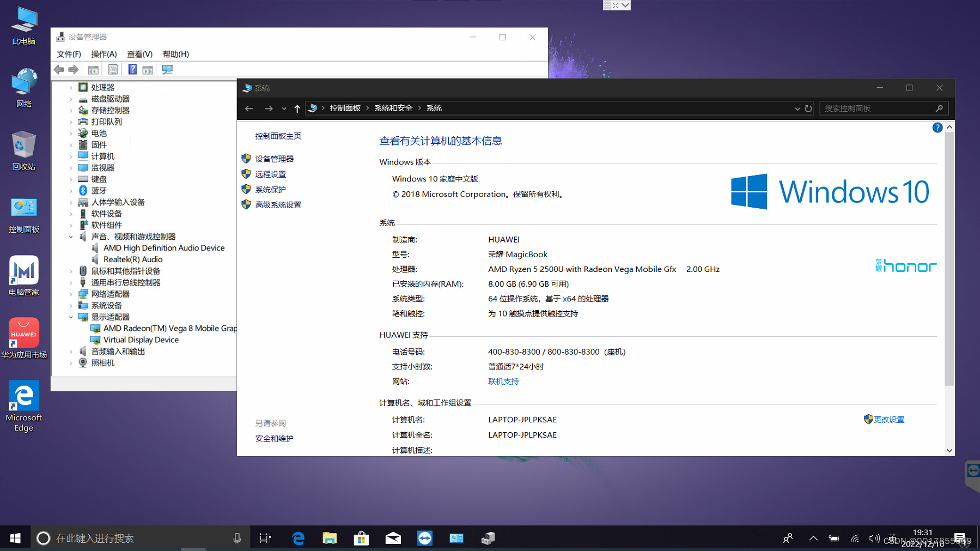Expand the Cameras node
Screen dimensions: 980x551
pos(71,363)
